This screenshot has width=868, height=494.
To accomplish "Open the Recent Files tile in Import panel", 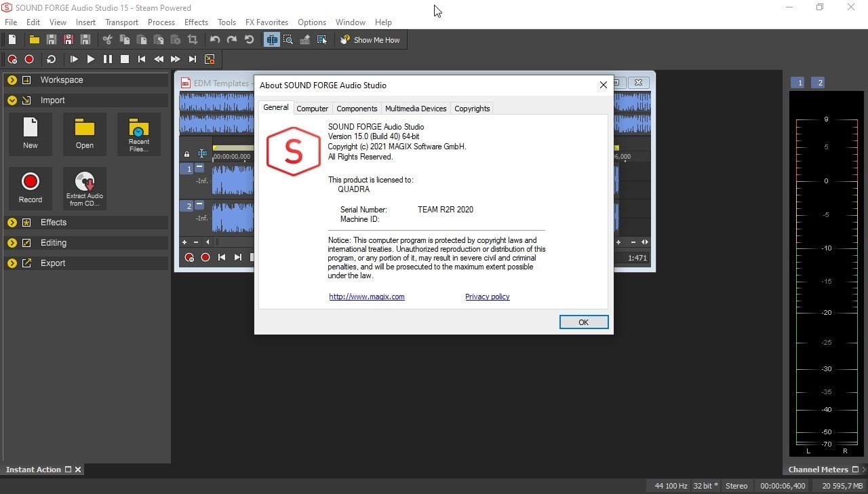I will coord(139,134).
